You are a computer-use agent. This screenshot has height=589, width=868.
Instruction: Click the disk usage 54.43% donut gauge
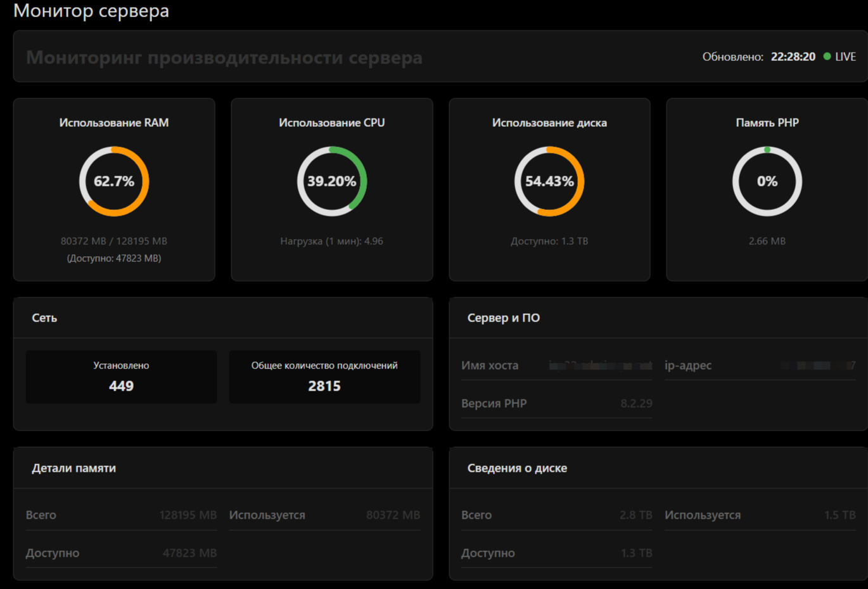[x=549, y=181]
